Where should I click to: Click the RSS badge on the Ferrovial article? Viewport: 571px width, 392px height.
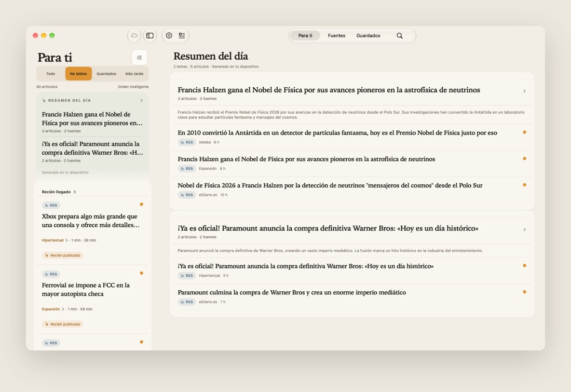(x=51, y=274)
